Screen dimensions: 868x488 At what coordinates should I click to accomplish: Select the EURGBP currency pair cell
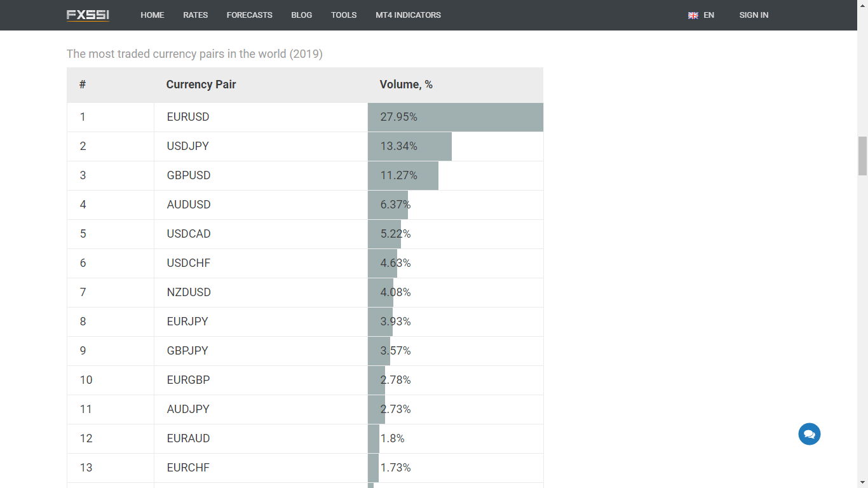188,380
